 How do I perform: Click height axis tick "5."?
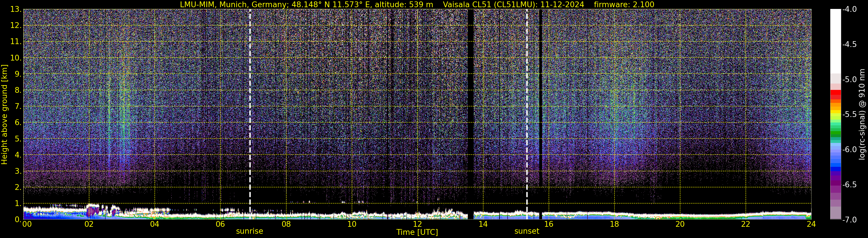coord(18,139)
